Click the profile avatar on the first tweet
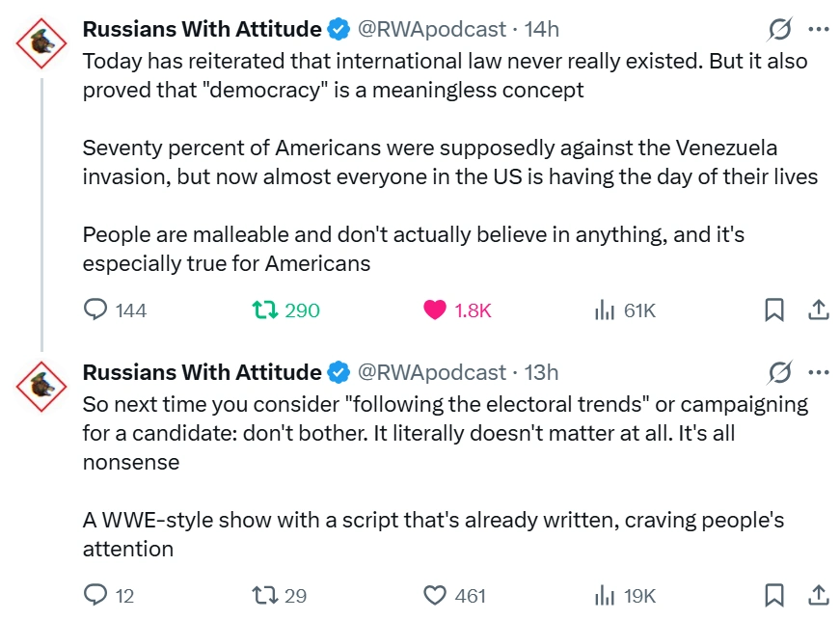The image size is (840, 620). [41, 42]
